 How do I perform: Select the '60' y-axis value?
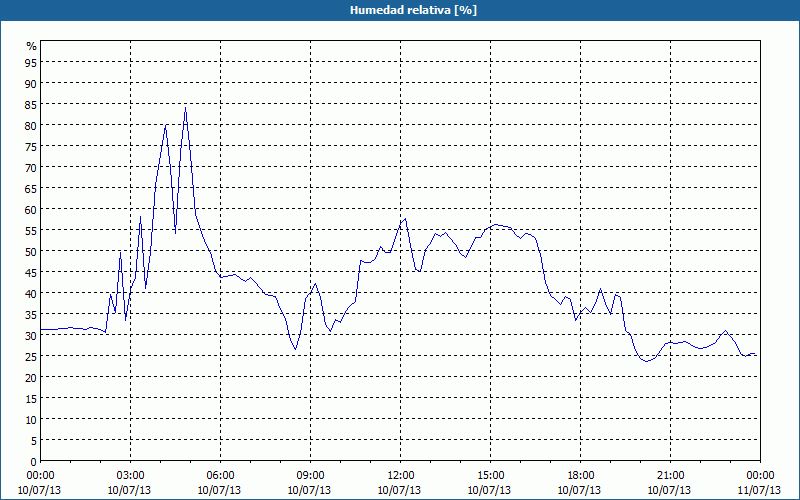pos(31,209)
